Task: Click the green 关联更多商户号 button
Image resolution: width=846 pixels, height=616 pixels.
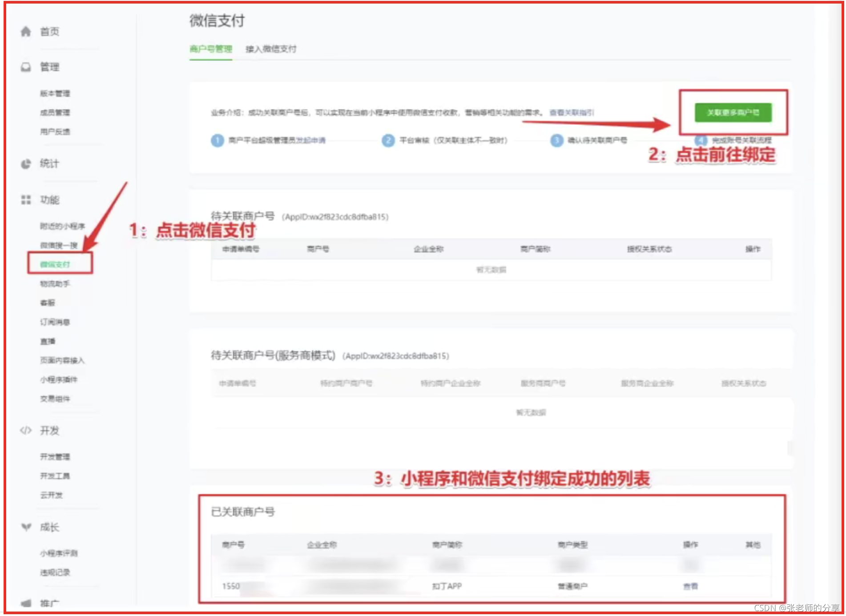Action: pos(733,112)
